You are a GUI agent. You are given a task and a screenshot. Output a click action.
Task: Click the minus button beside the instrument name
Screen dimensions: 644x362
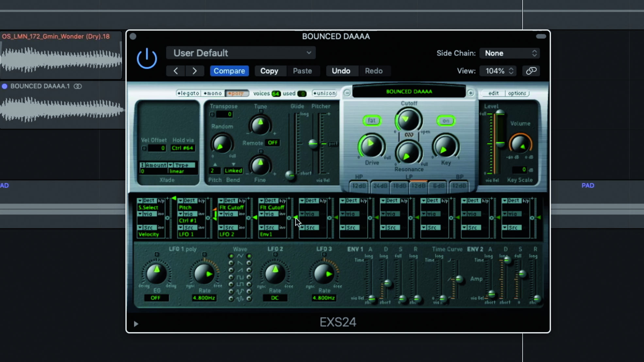click(347, 93)
